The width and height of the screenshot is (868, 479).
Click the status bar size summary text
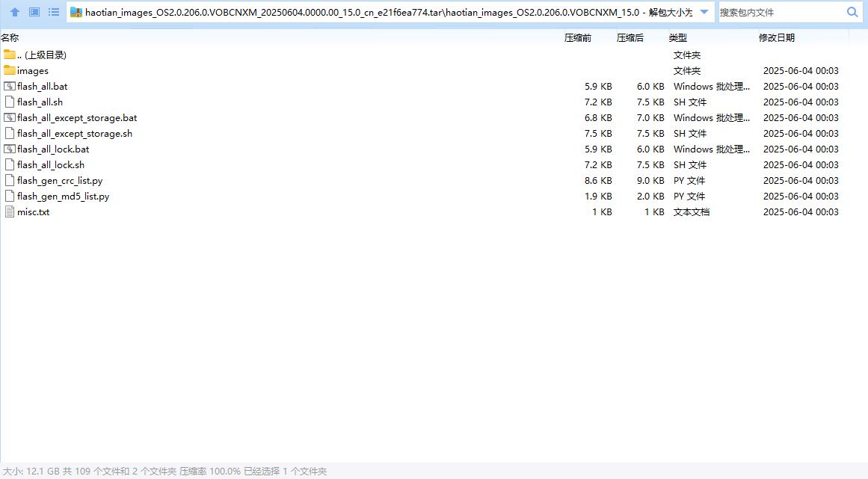click(165, 472)
